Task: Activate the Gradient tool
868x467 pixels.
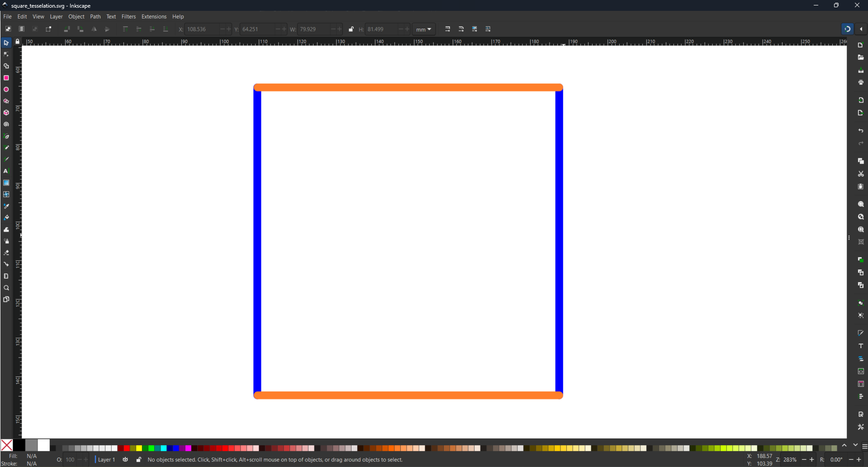Action: click(6, 183)
